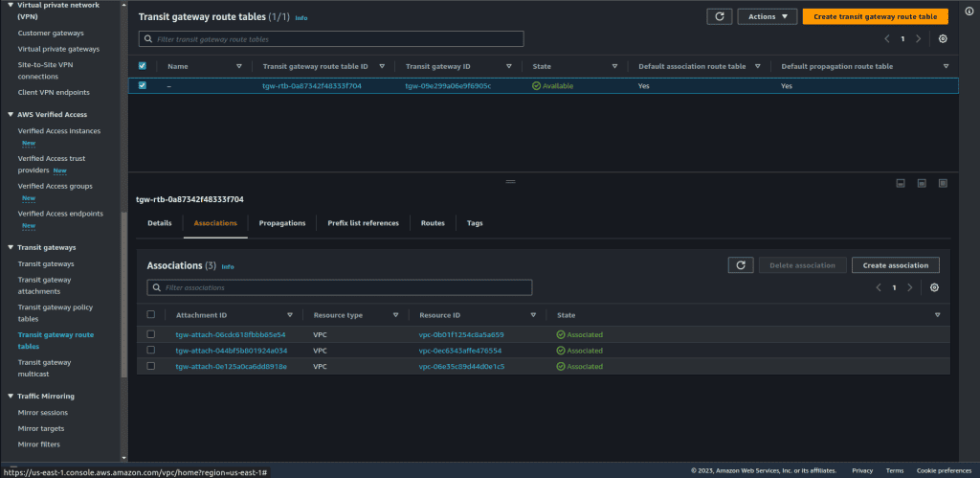Open route tables preferences gear icon

(943, 38)
